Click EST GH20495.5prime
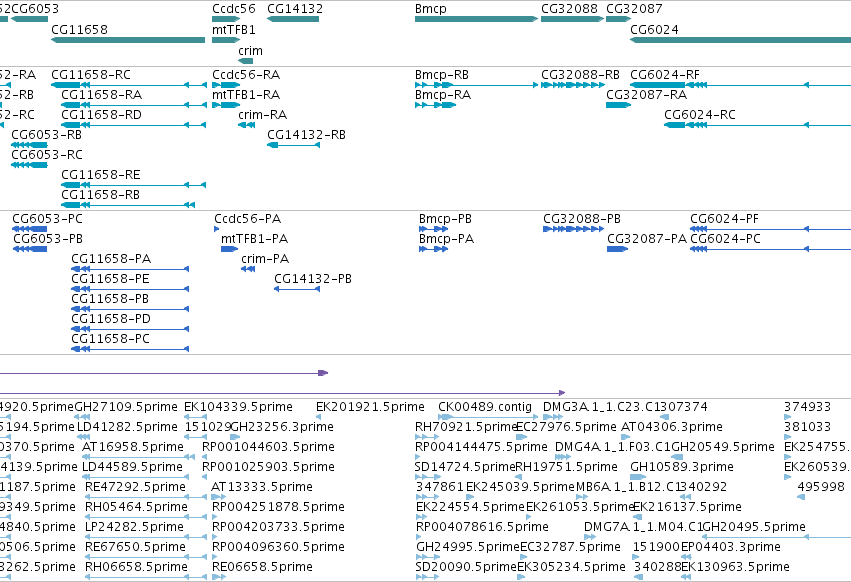Screen dimensions: 851x582 point(777,536)
